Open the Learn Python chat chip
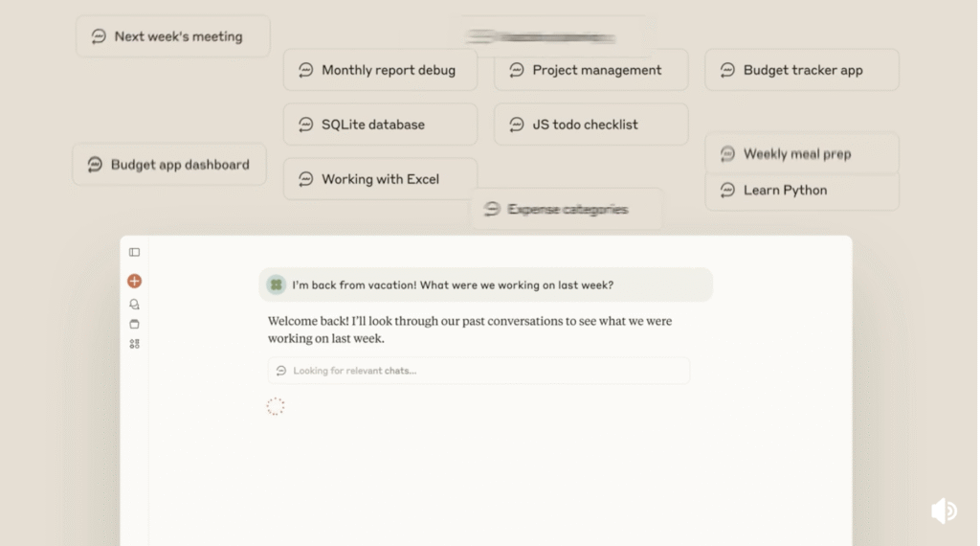 tap(802, 191)
